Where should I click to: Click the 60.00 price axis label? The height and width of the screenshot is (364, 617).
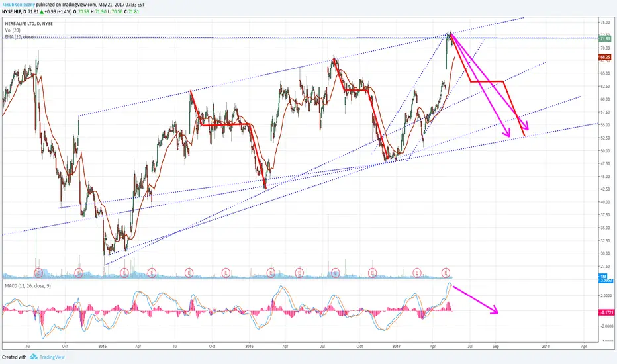[605, 99]
